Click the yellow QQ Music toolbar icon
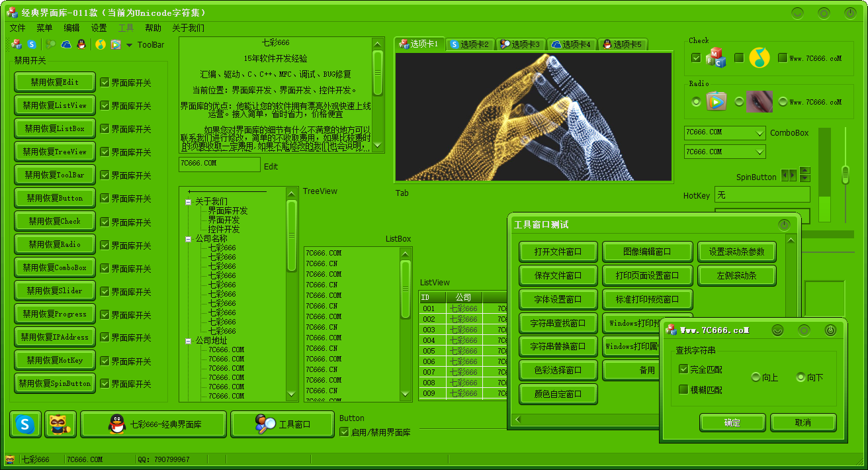 [x=101, y=44]
